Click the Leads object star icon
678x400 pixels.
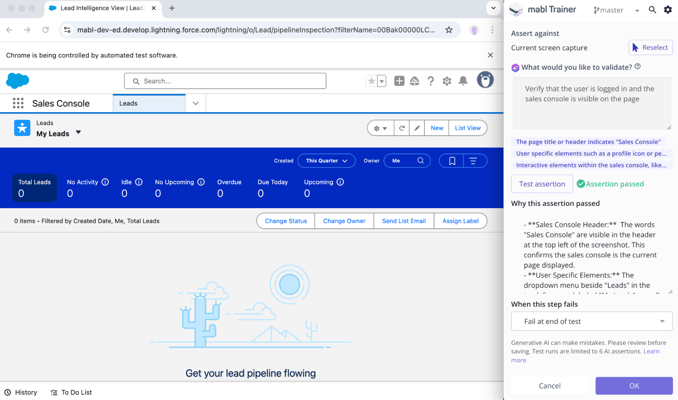pos(22,128)
